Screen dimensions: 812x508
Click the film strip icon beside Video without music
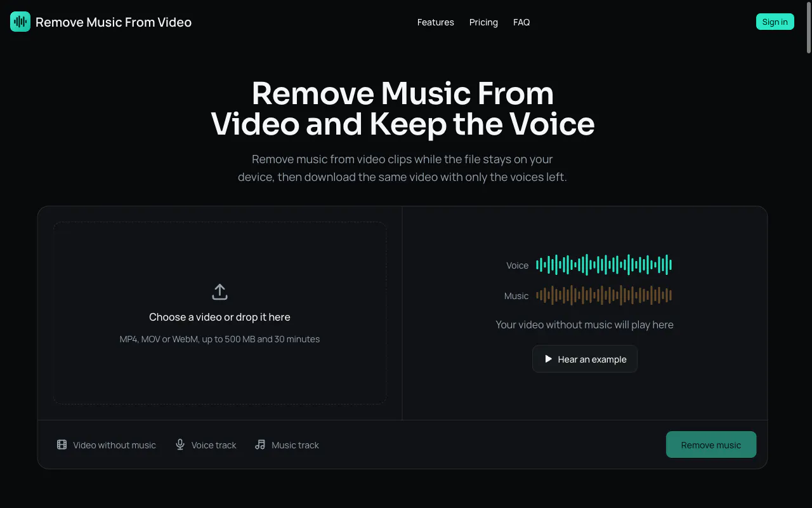pyautogui.click(x=62, y=444)
